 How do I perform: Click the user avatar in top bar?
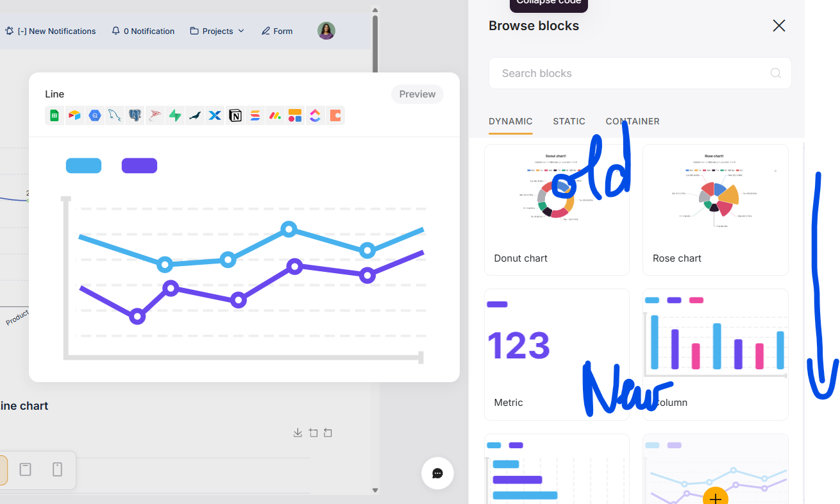coord(326,31)
